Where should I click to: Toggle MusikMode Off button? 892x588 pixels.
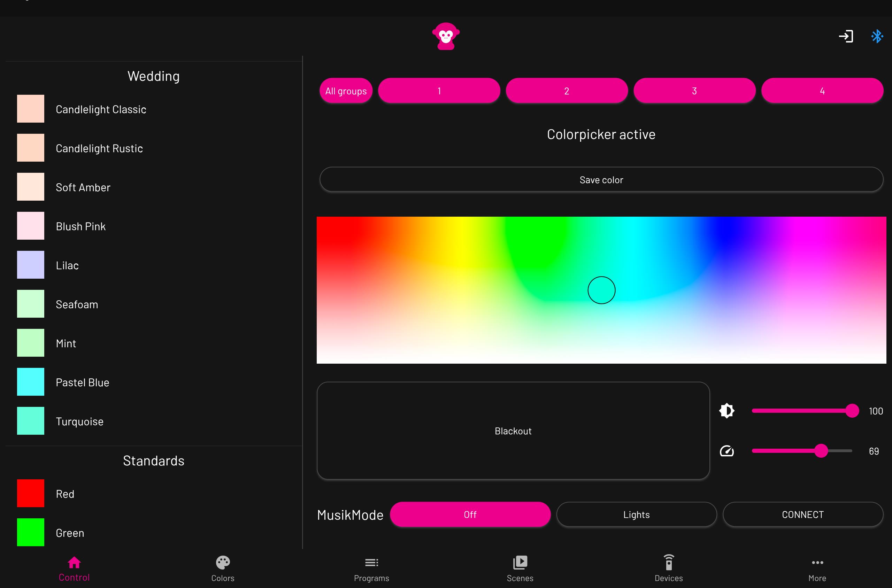click(469, 514)
